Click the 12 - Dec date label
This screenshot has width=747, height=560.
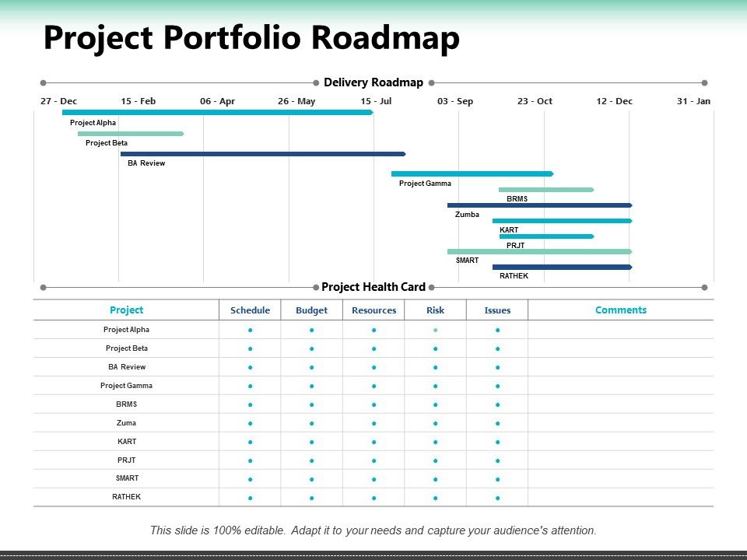click(x=614, y=101)
